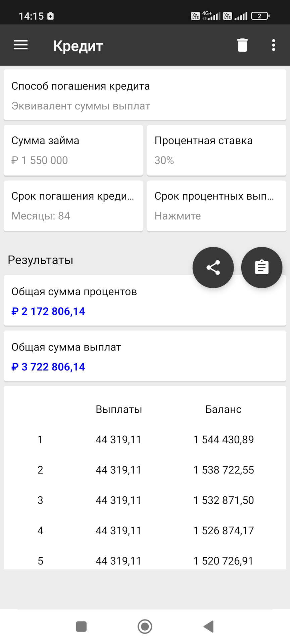Select payment row 1 in schedule

click(x=145, y=439)
